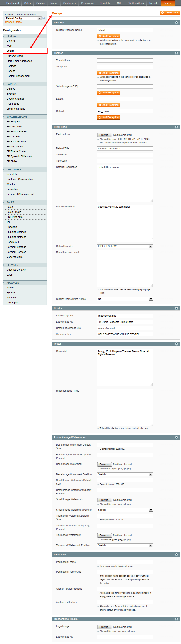This screenshot has height=644, width=181.
Task: Browse for Thumbnail Watermark file
Action: pos(104,536)
